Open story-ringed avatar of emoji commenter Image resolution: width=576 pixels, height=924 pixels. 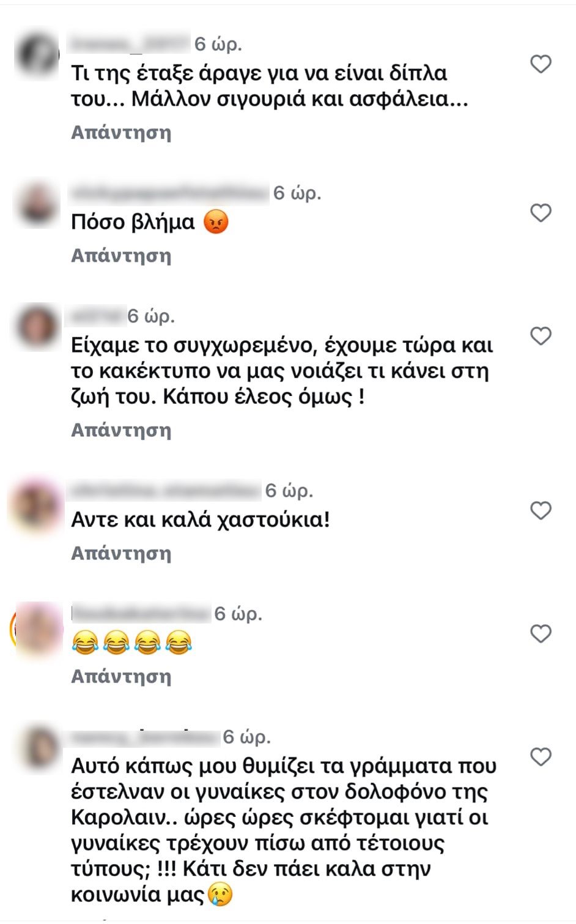(x=37, y=630)
